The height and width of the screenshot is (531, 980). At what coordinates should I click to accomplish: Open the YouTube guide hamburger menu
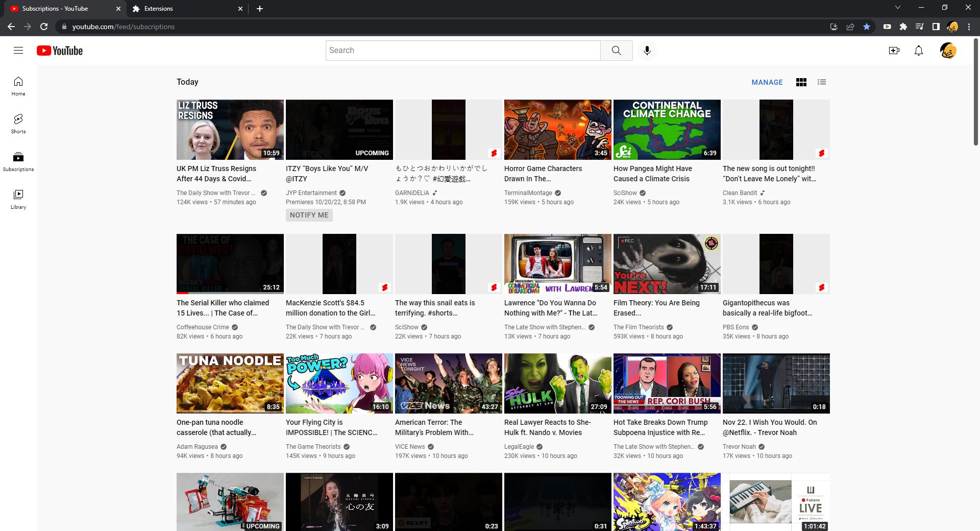(18, 50)
